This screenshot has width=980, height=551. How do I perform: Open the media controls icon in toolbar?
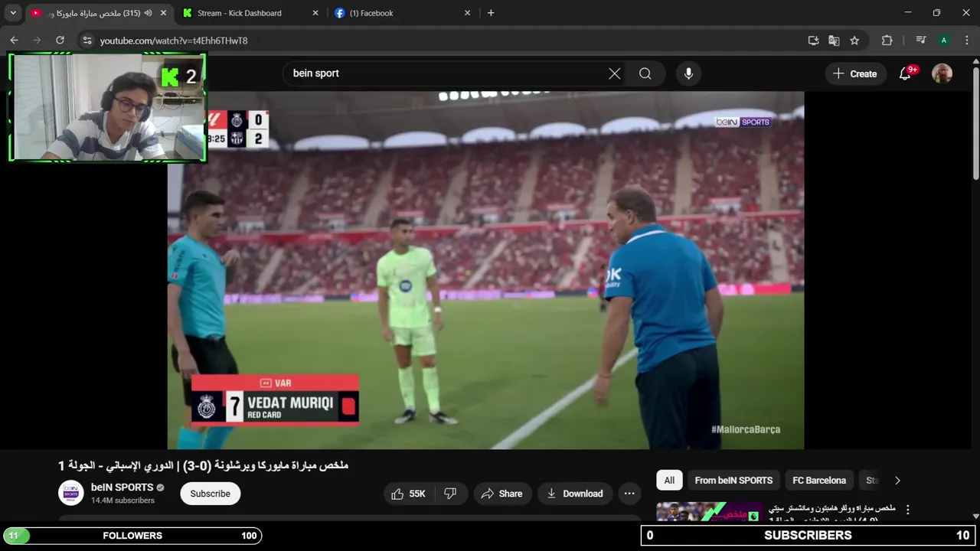pos(921,41)
